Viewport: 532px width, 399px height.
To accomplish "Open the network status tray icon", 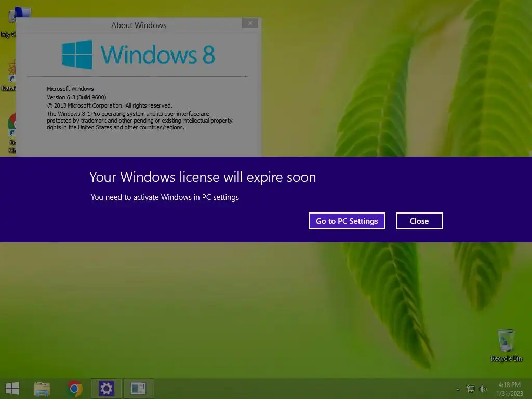I will point(471,389).
